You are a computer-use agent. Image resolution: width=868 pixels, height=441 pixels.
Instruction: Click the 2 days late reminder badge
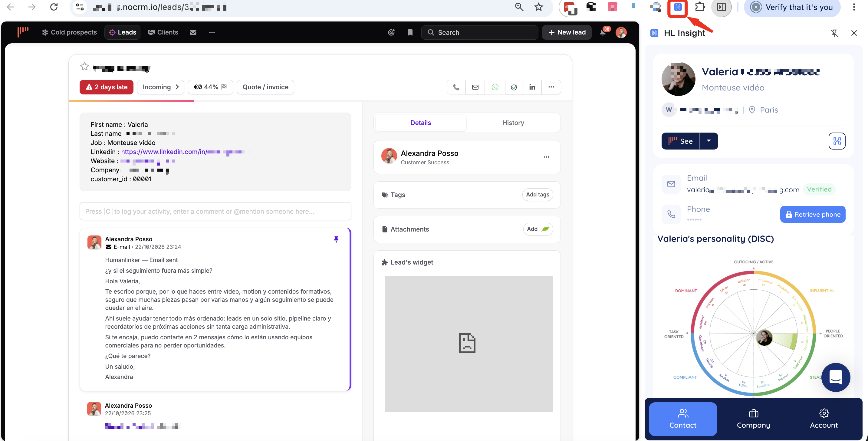coord(106,87)
